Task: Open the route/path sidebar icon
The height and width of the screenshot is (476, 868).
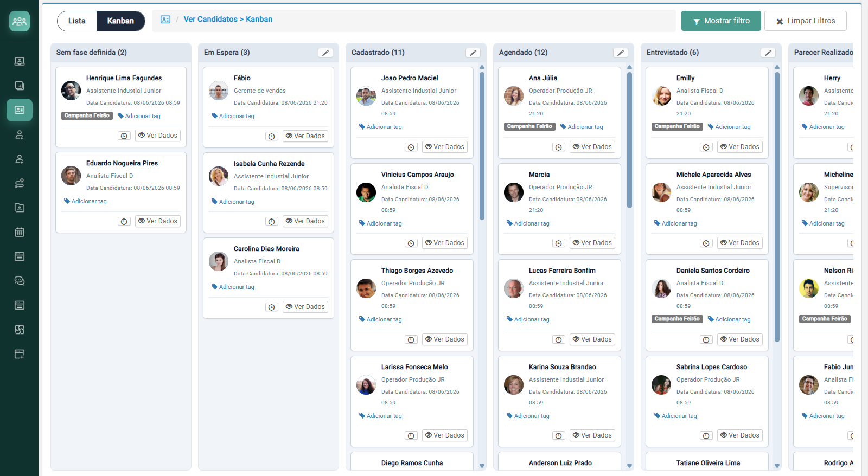Action: 20,183
